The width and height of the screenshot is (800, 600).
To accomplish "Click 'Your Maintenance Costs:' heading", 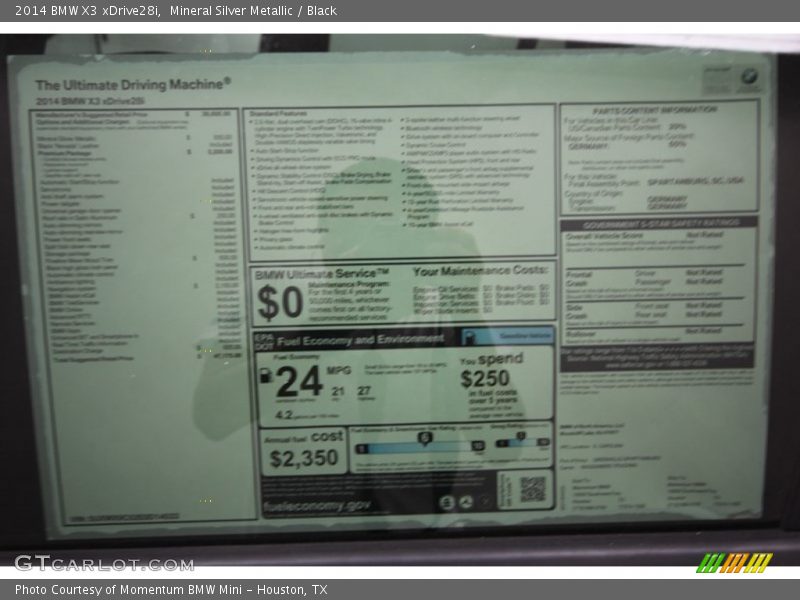I will 480,271.
